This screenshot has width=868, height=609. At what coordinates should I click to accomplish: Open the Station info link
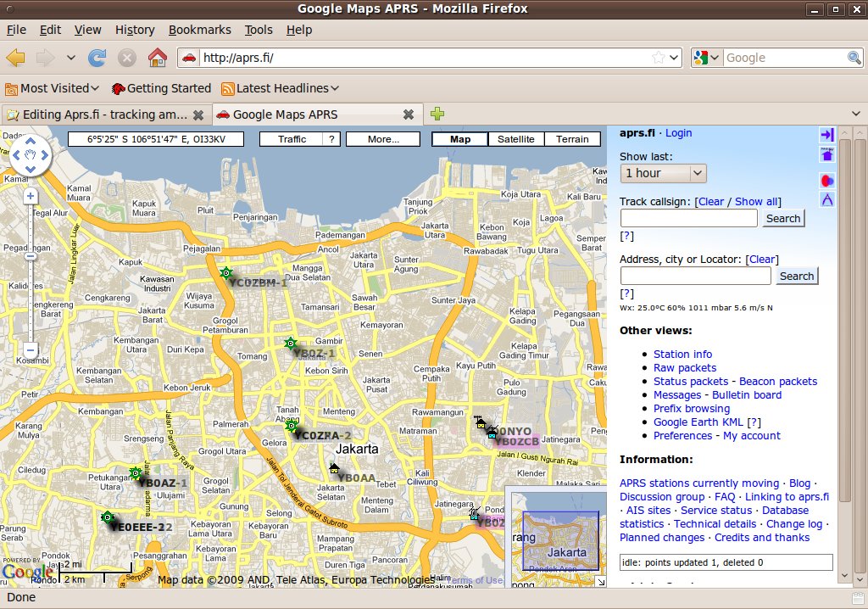682,355
